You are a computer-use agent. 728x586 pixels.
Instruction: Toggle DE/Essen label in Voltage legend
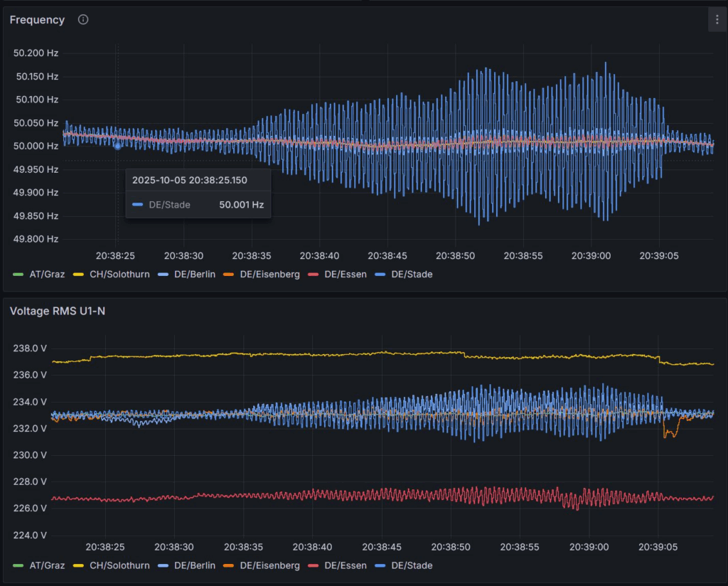pos(345,565)
